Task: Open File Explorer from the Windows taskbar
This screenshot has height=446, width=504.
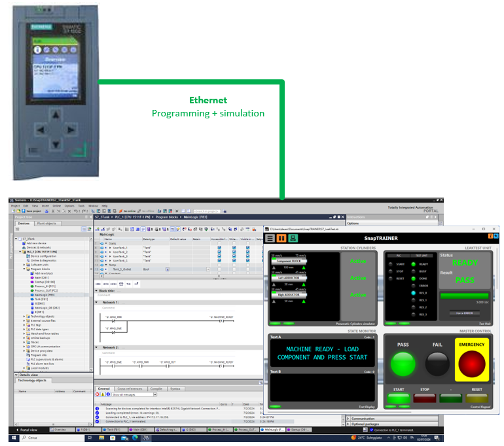Action: click(x=101, y=437)
